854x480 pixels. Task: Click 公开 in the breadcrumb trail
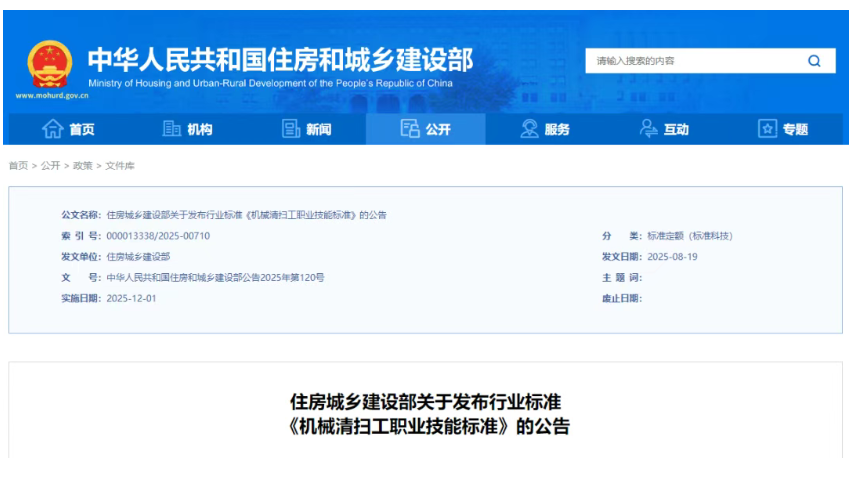[50, 165]
